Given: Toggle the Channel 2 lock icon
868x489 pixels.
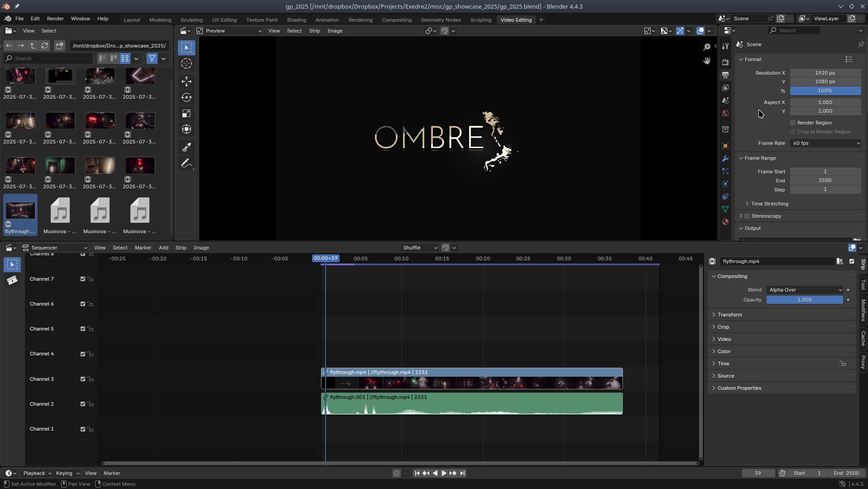Looking at the screenshot, I should 91,404.
